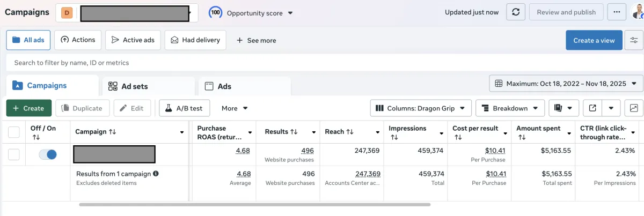The width and height of the screenshot is (644, 216).
Task: Click the refresh data icon
Action: tap(516, 12)
